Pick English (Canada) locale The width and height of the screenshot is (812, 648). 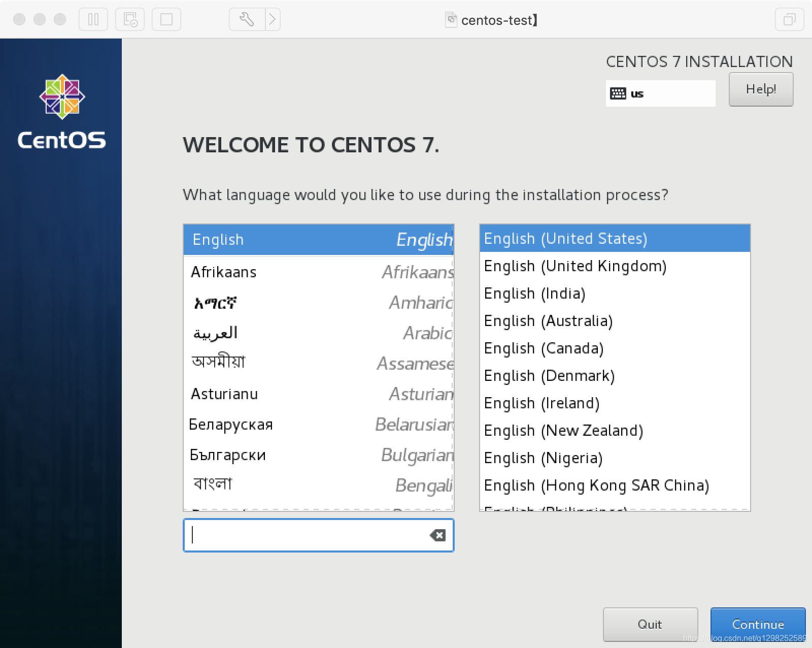pos(615,348)
